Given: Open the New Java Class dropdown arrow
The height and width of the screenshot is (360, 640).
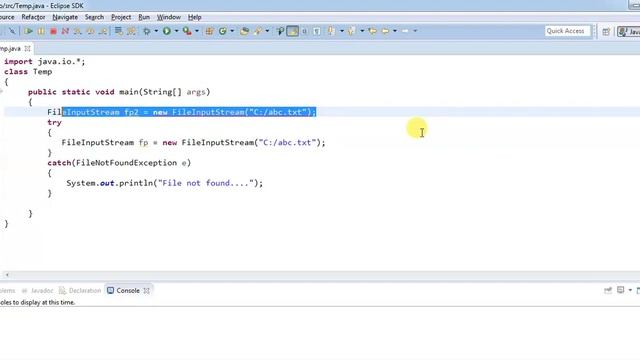Looking at the screenshot, I should tap(232, 31).
